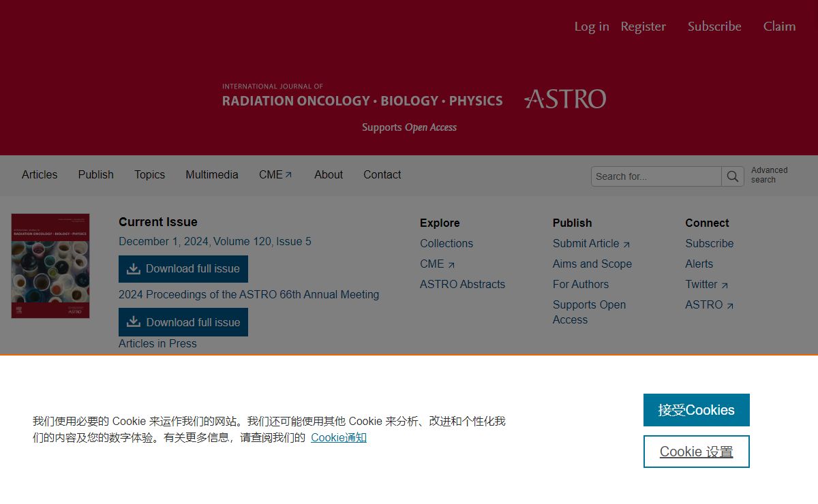Open the Claim link
Viewport: 818px width, 504px height.
(779, 27)
